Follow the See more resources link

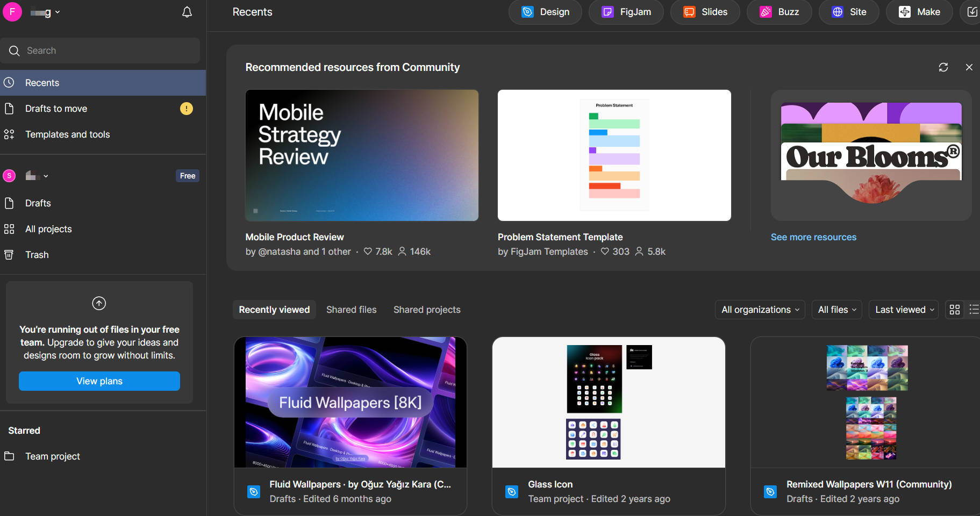pyautogui.click(x=813, y=237)
